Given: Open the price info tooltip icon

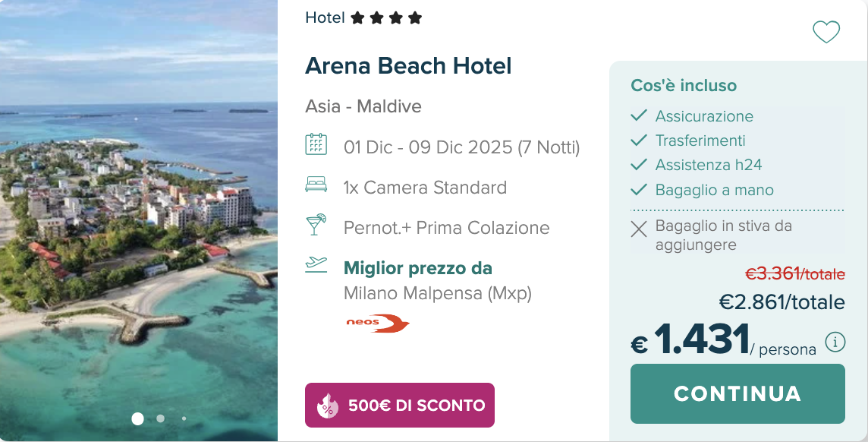Looking at the screenshot, I should point(837,343).
